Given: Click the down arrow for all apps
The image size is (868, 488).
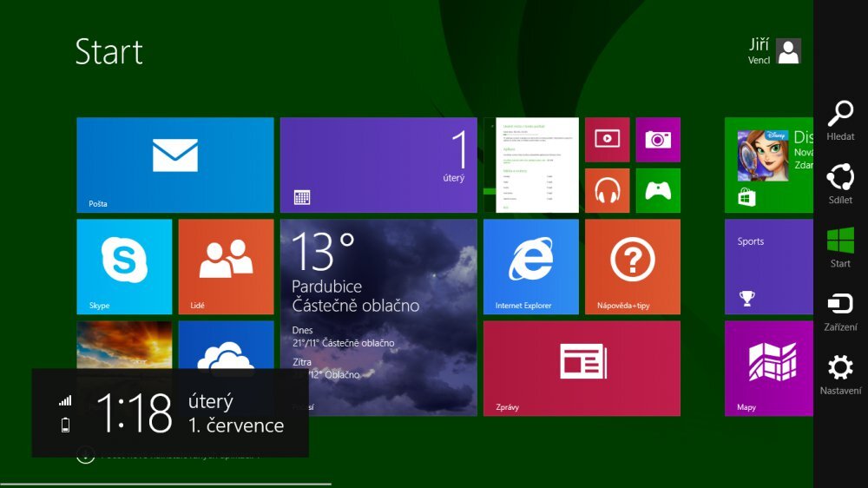Looking at the screenshot, I should click(x=85, y=455).
